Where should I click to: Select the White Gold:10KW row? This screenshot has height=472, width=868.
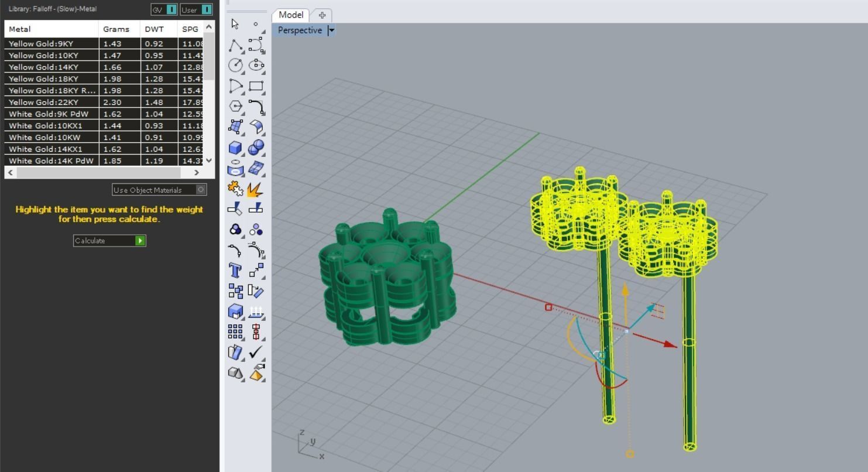104,137
